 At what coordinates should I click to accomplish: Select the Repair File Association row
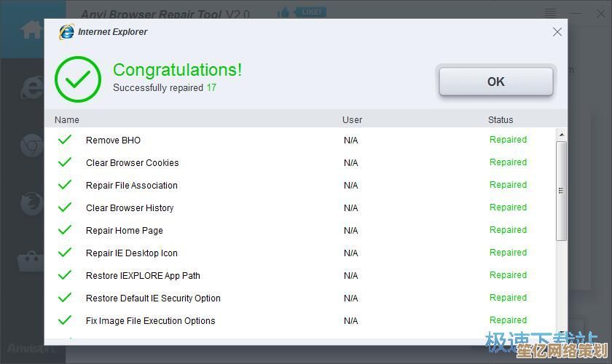(x=132, y=185)
